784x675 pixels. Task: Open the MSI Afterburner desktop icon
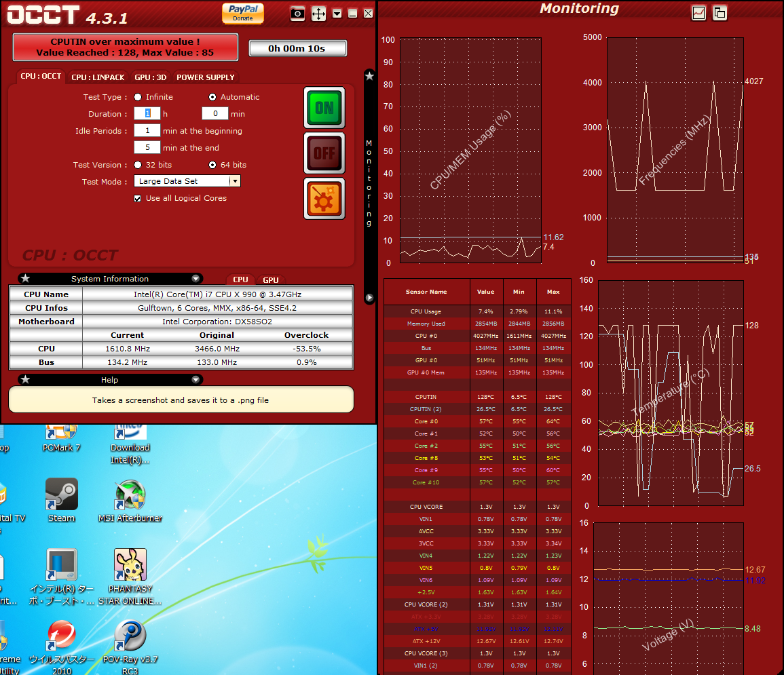pyautogui.click(x=130, y=501)
